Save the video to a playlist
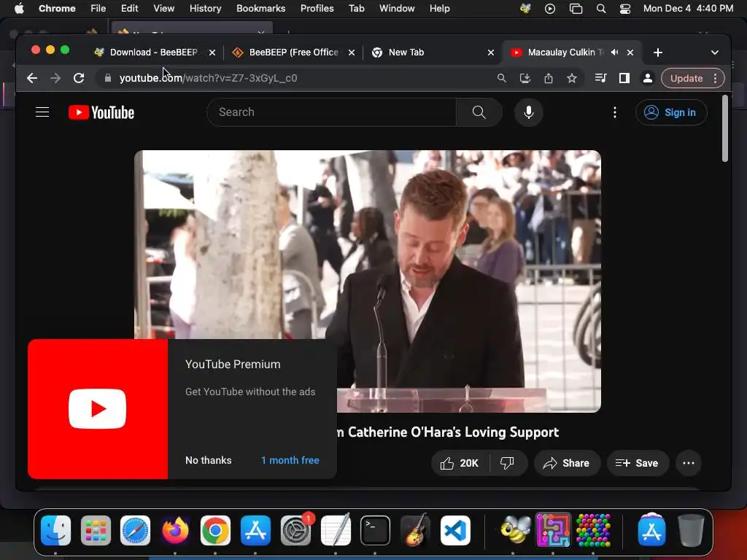The image size is (747, 560). pyautogui.click(x=638, y=463)
